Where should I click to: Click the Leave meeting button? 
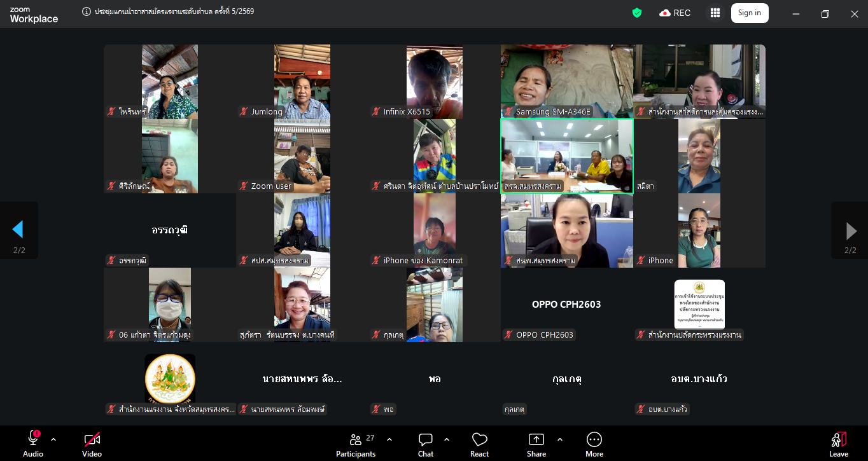pyautogui.click(x=838, y=444)
